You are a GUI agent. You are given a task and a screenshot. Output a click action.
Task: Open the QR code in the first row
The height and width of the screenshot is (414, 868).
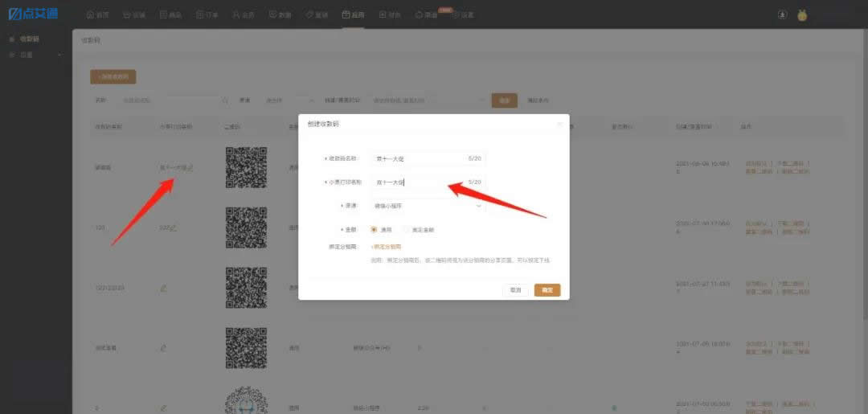247,167
